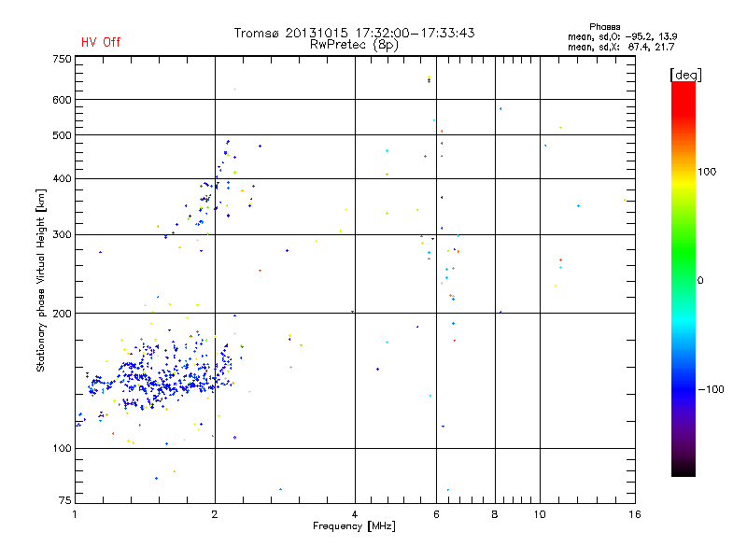This screenshot has width=747, height=560.
Task: Click the x-axis label "8" MHz
Action: (x=495, y=514)
